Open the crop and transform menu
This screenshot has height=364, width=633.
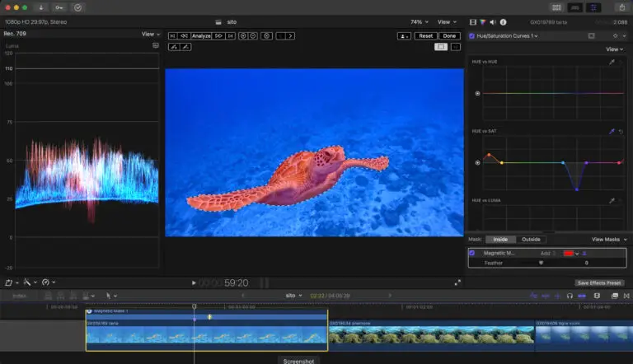pyautogui.click(x=12, y=282)
